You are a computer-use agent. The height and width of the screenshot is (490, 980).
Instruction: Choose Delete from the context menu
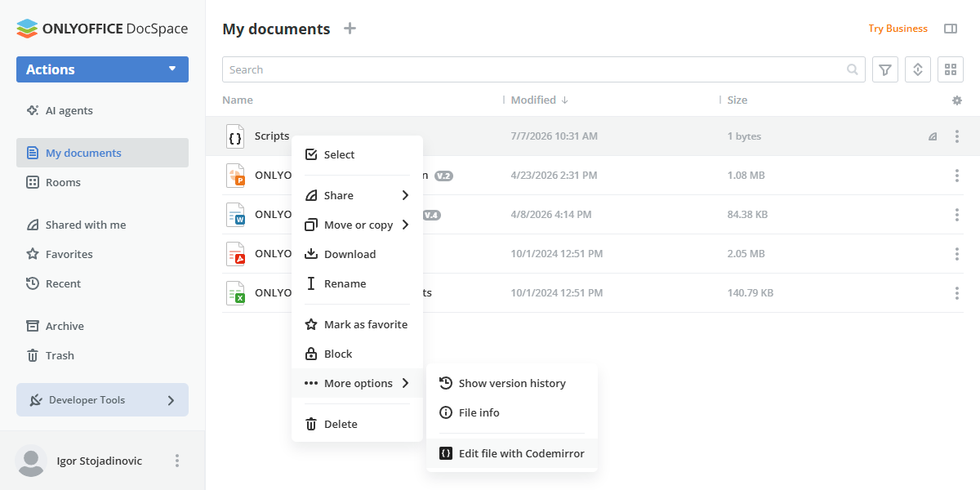[357, 424]
